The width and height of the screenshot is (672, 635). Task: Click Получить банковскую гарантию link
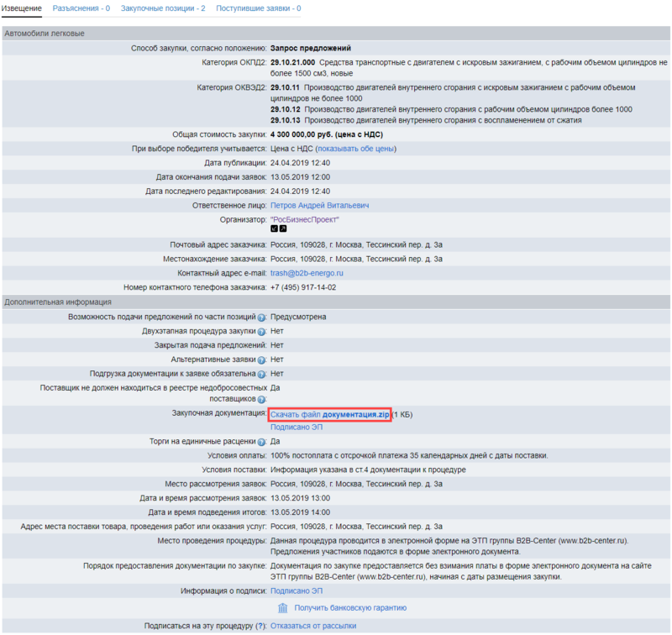(350, 608)
